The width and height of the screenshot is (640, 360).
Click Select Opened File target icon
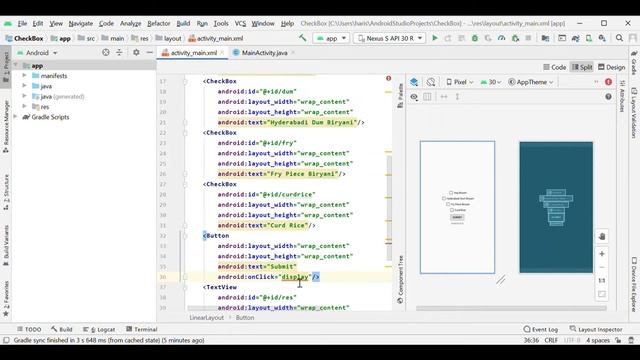(x=106, y=53)
